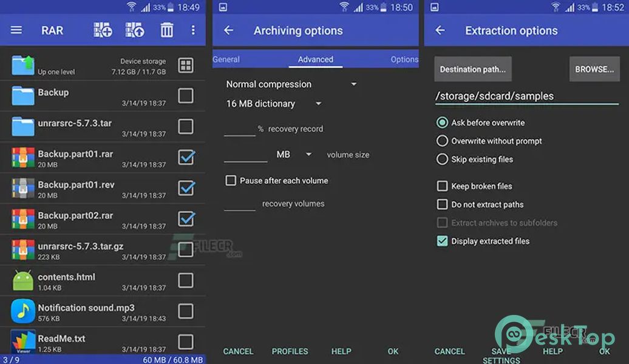Screen dimensions: 629x364
Task: Open the hamburger navigation menu
Action: [x=16, y=30]
